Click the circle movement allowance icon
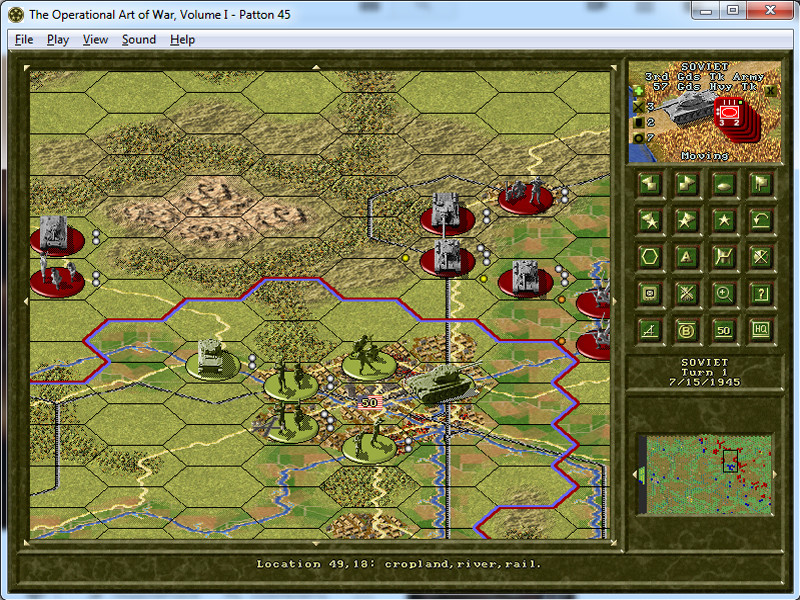800x600 pixels. [x=638, y=138]
